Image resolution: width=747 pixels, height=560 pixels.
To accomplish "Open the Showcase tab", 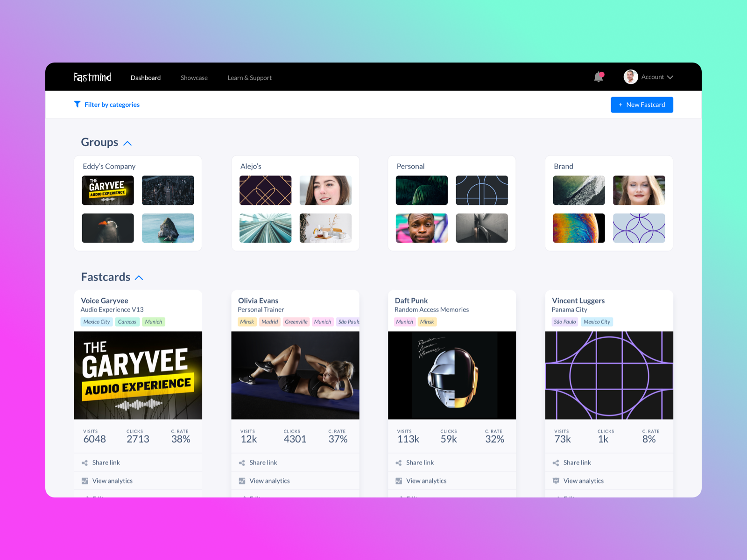I will click(x=194, y=77).
